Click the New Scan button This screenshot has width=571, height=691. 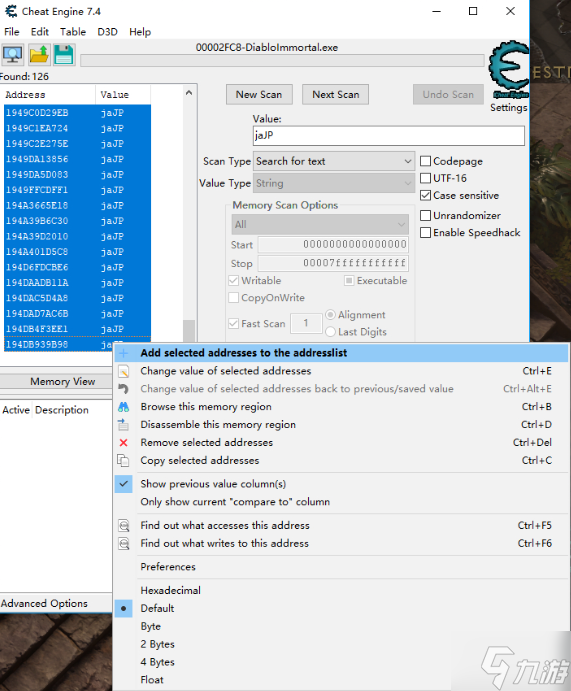coord(259,94)
